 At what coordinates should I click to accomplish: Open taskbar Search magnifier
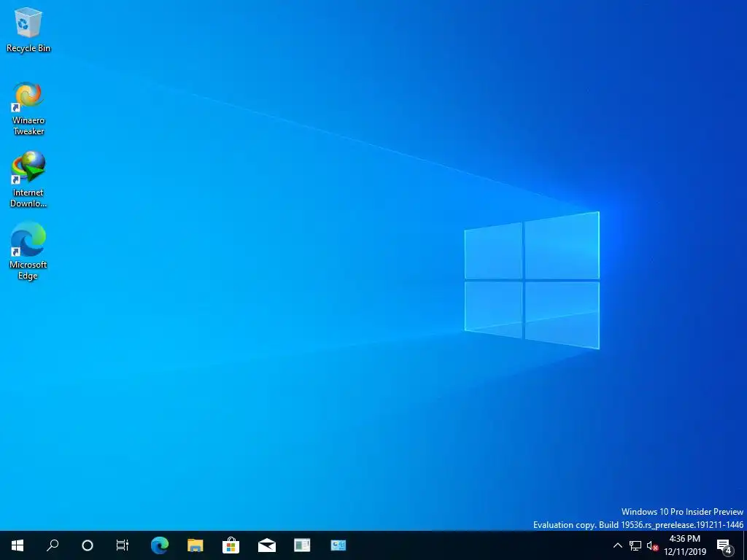point(53,545)
